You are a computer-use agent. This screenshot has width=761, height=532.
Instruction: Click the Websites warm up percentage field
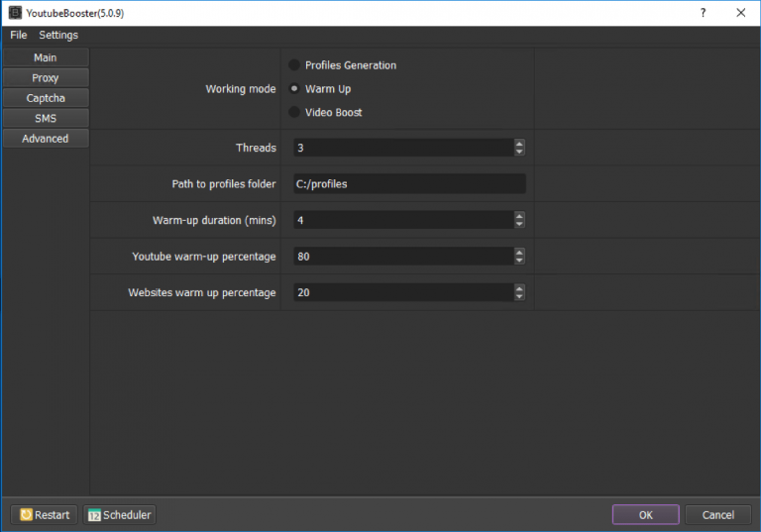404,292
